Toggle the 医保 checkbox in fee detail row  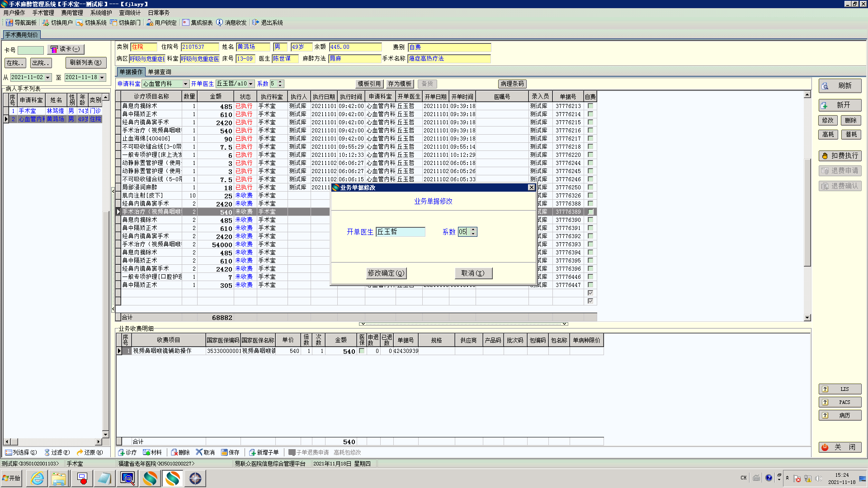point(362,351)
